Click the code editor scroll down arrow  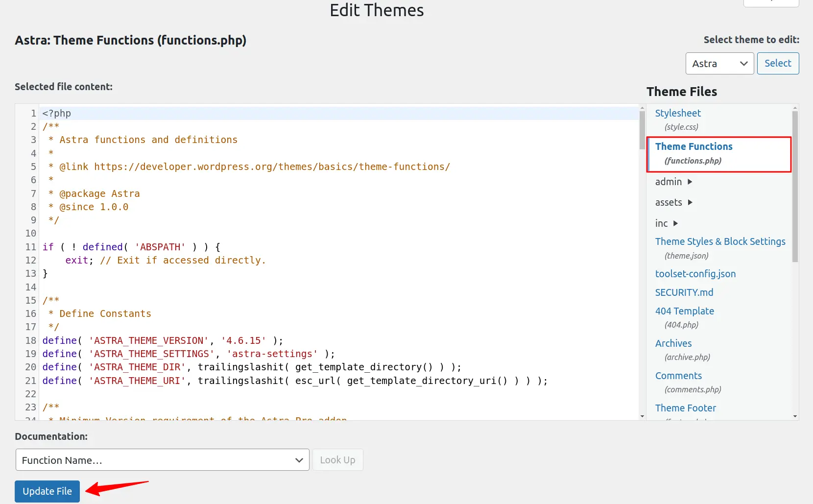point(642,416)
